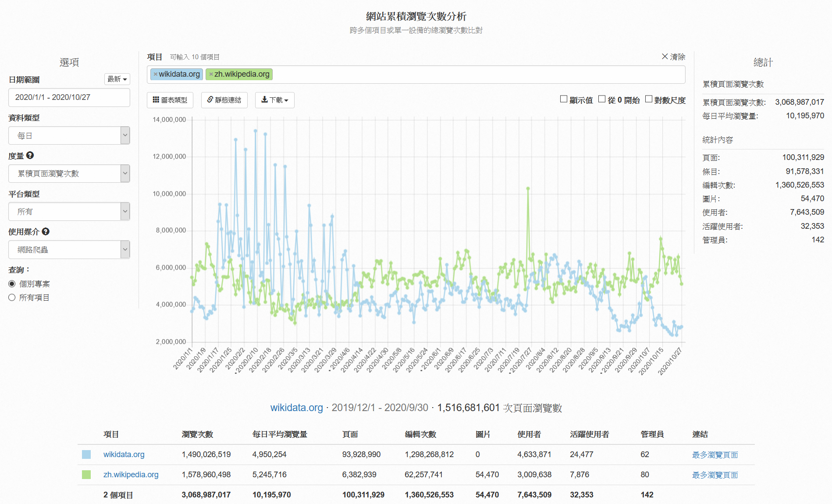This screenshot has height=504, width=832.
Task: Click the 瀏覽次數 column header
Action: tap(197, 434)
